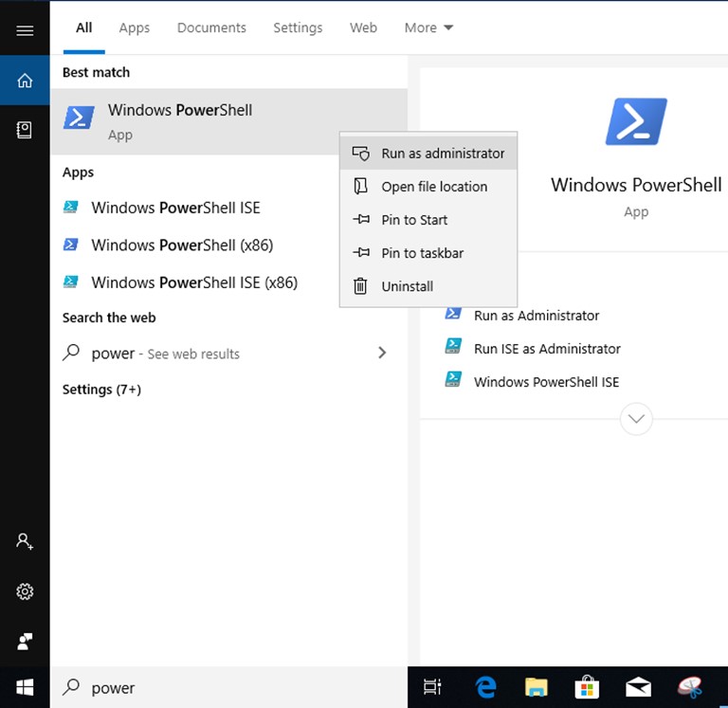Switch to the All tab
This screenshot has width=728, height=708.
pos(84,27)
